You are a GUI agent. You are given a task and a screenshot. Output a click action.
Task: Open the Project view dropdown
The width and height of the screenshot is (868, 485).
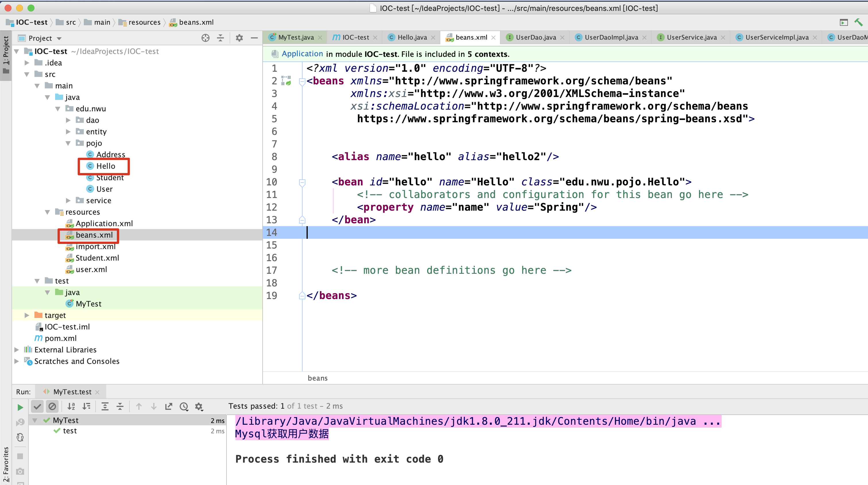click(x=59, y=38)
